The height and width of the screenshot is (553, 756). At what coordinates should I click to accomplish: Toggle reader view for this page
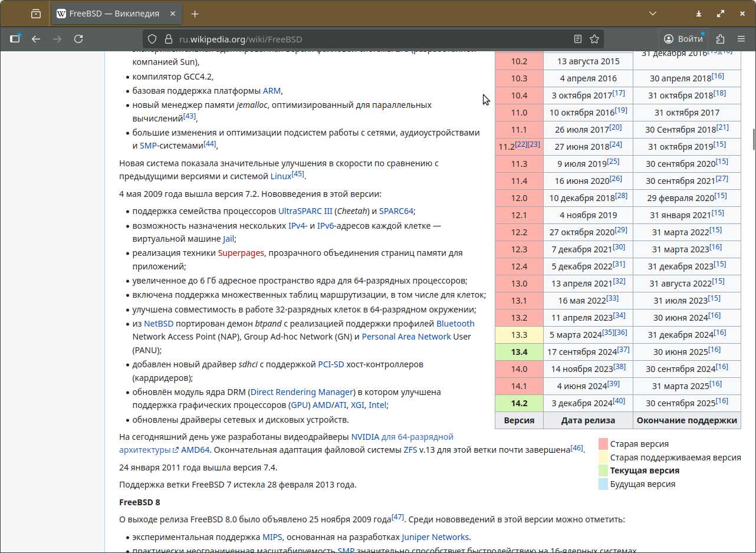coord(578,39)
